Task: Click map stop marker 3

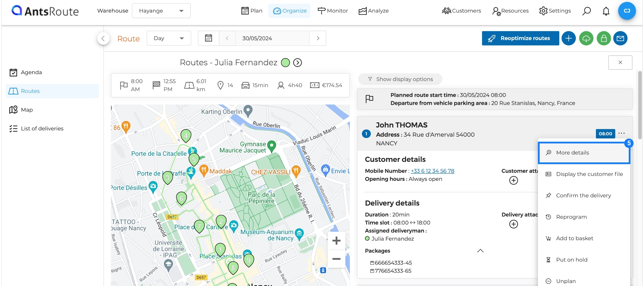Action: [x=168, y=178]
